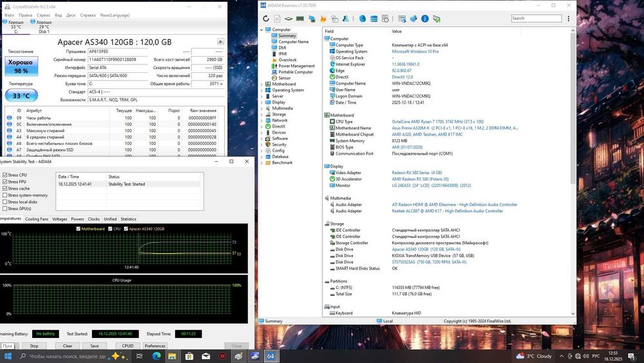The width and height of the screenshot is (644, 363).
Task: Expand the Storage tree node
Action: (x=261, y=114)
